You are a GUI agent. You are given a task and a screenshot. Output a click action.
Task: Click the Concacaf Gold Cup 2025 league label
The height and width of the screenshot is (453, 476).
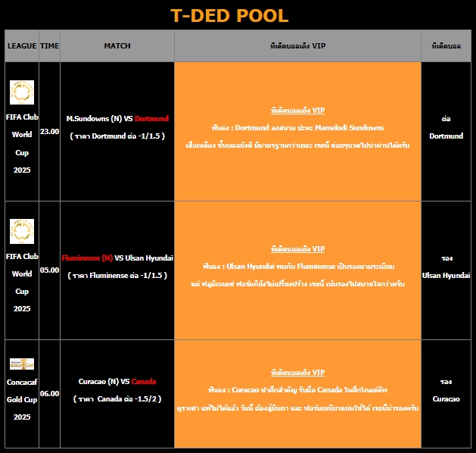tap(22, 399)
